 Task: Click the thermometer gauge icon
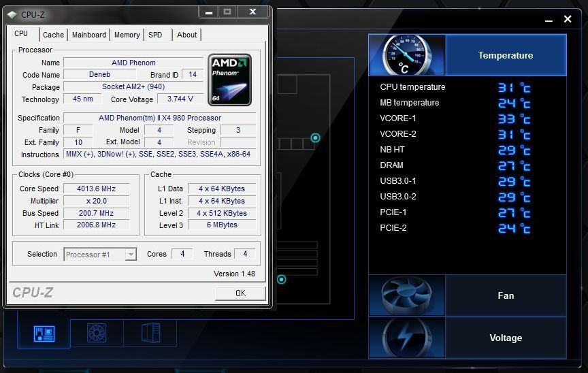pos(407,55)
